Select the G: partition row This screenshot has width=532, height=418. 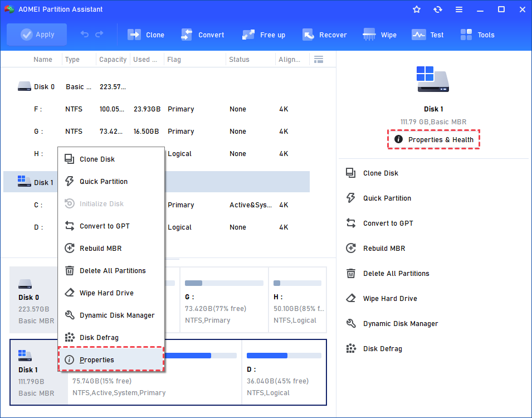157,132
